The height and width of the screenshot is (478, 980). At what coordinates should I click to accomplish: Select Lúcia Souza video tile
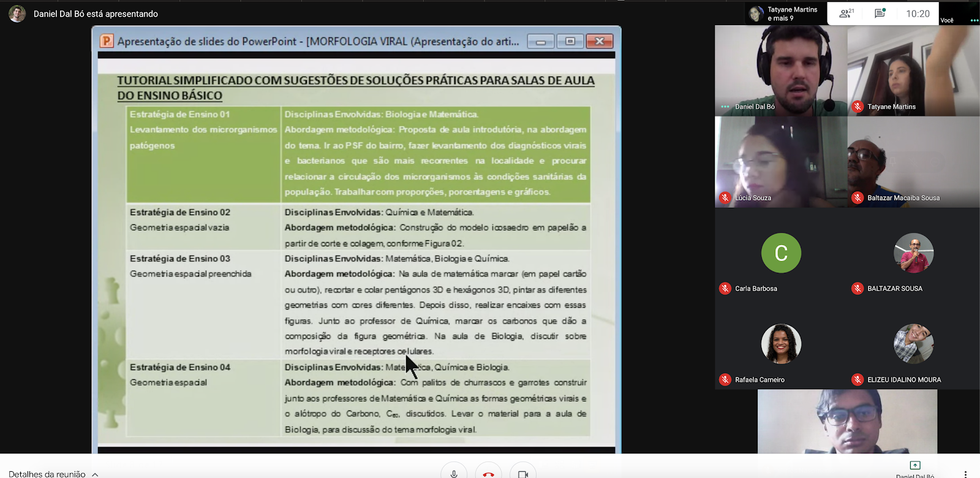click(x=781, y=162)
